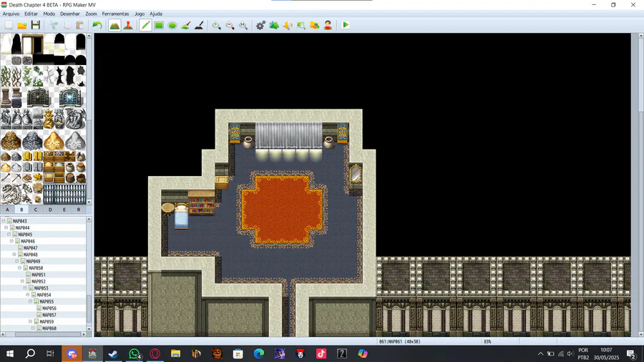Screen dimensions: 644x362
Task: Collapse the MAP055 tree node
Action: coord(30,301)
